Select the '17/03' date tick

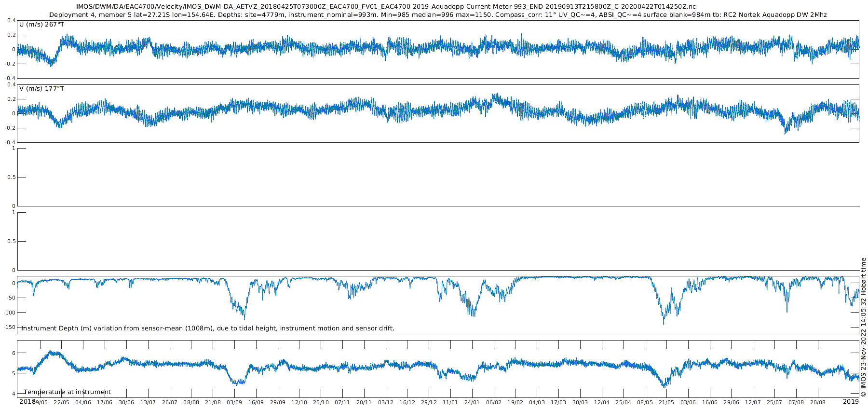559,402
